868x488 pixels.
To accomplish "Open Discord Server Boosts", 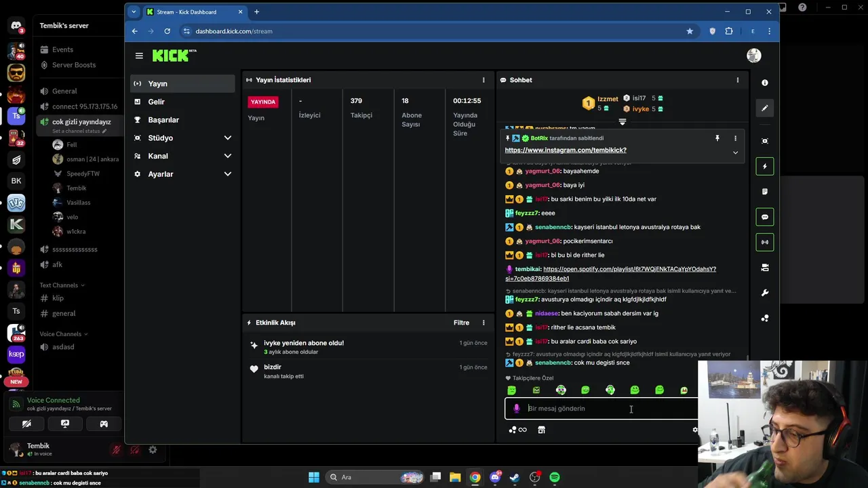I will 73,65.
